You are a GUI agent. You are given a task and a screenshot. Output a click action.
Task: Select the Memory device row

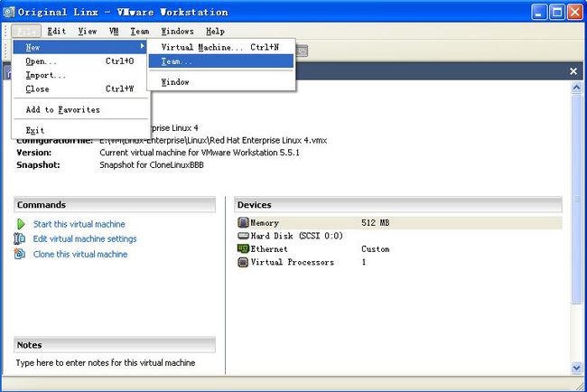tap(398, 223)
